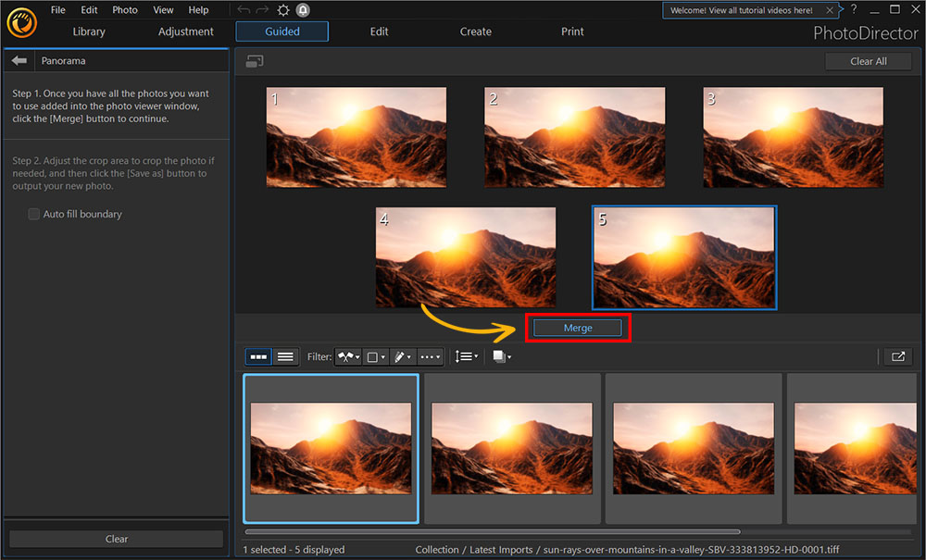Click the Merge button

577,327
